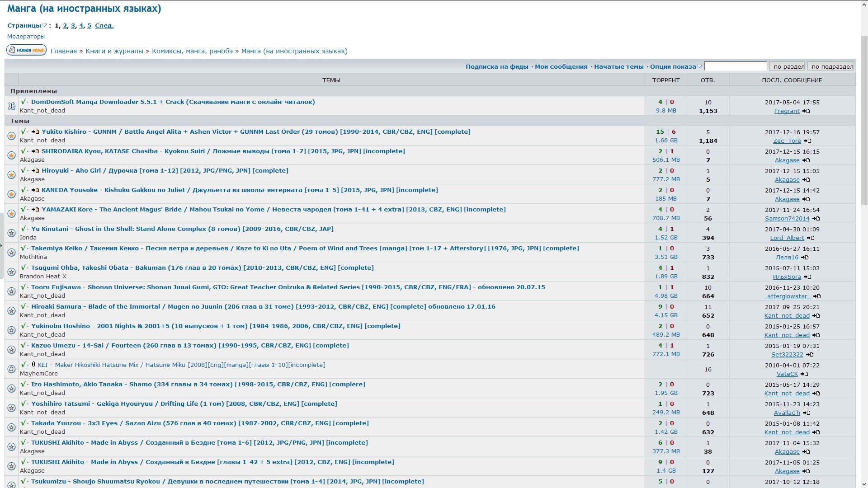This screenshot has height=488, width=868.
Task: Click the 'по раздел' search button
Action: coord(788,66)
